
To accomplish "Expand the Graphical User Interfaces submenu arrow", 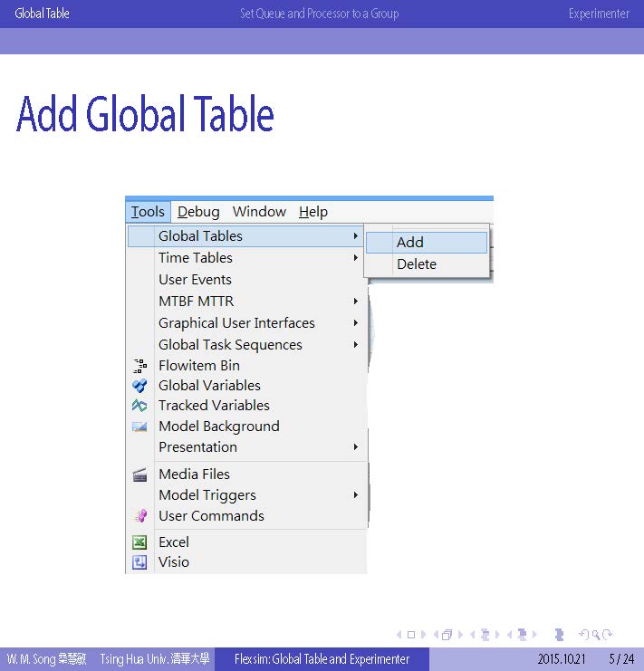I will click(356, 323).
